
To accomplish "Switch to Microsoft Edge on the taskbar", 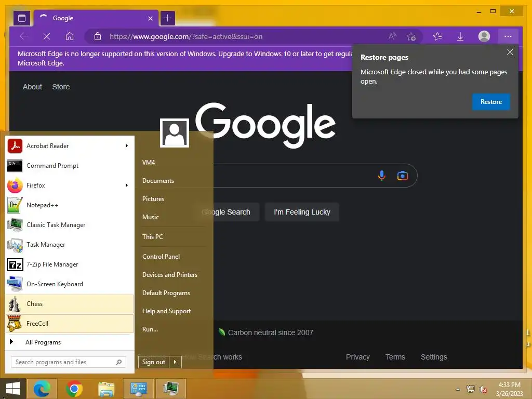I will coord(42,389).
